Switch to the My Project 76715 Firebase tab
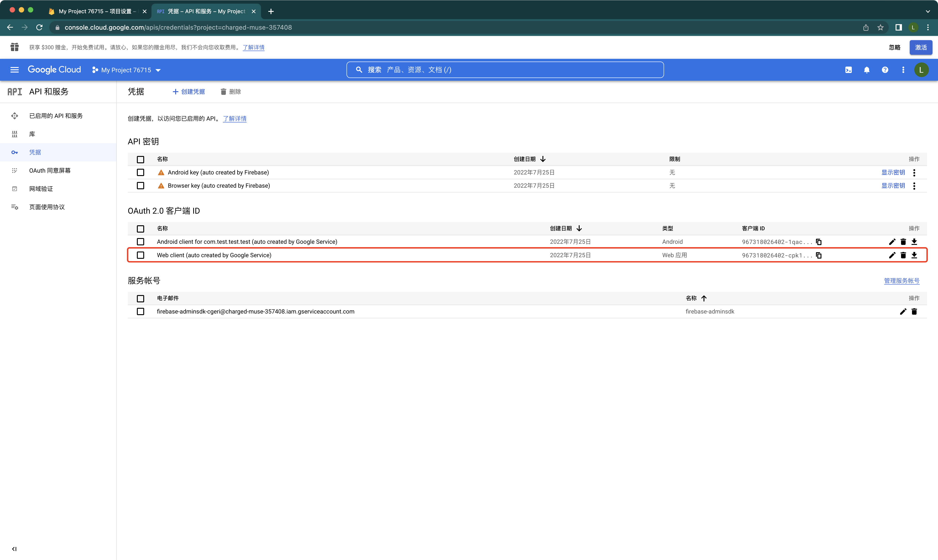 click(x=97, y=11)
